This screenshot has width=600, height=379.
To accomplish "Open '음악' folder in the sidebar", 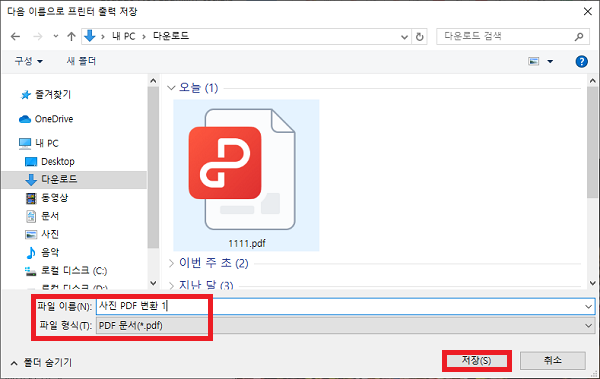I will pyautogui.click(x=50, y=252).
